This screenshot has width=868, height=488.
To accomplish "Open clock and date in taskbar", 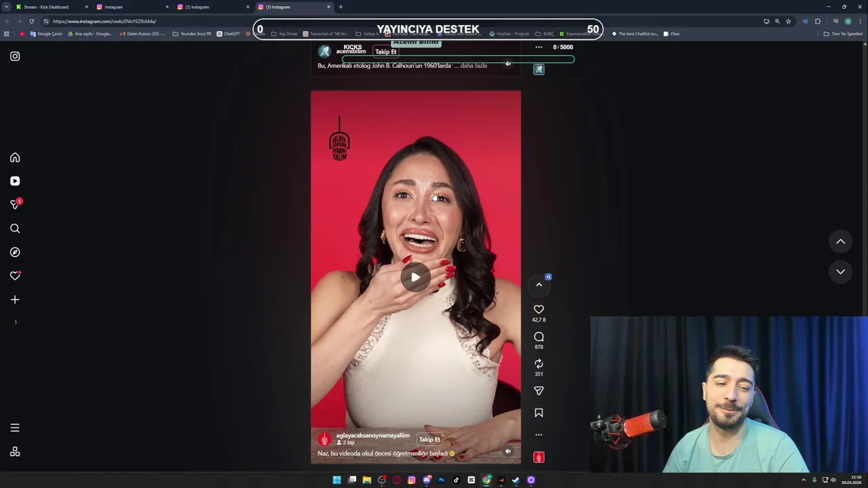I will point(852,480).
